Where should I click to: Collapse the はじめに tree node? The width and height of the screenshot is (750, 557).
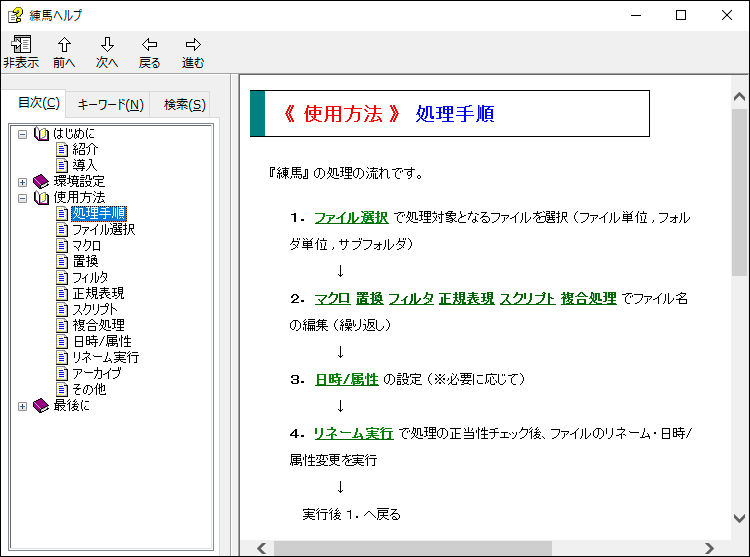(22, 134)
